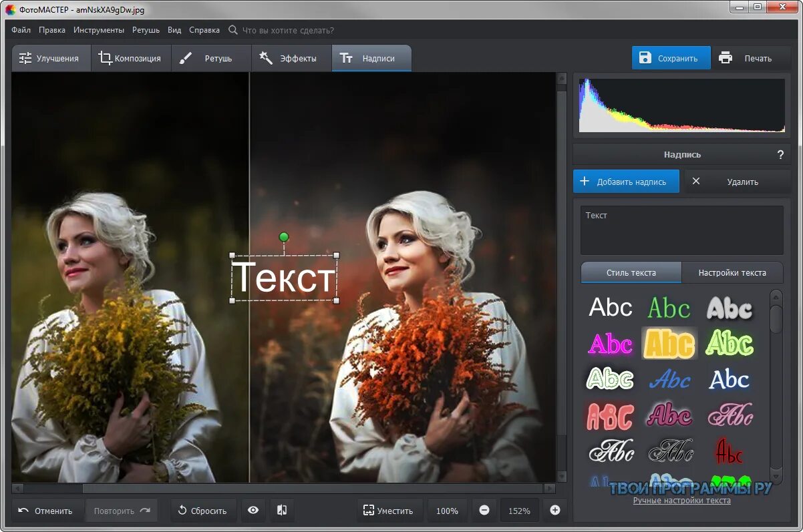The height and width of the screenshot is (532, 803).
Task: Click the minus zoom out icon
Action: 484,511
